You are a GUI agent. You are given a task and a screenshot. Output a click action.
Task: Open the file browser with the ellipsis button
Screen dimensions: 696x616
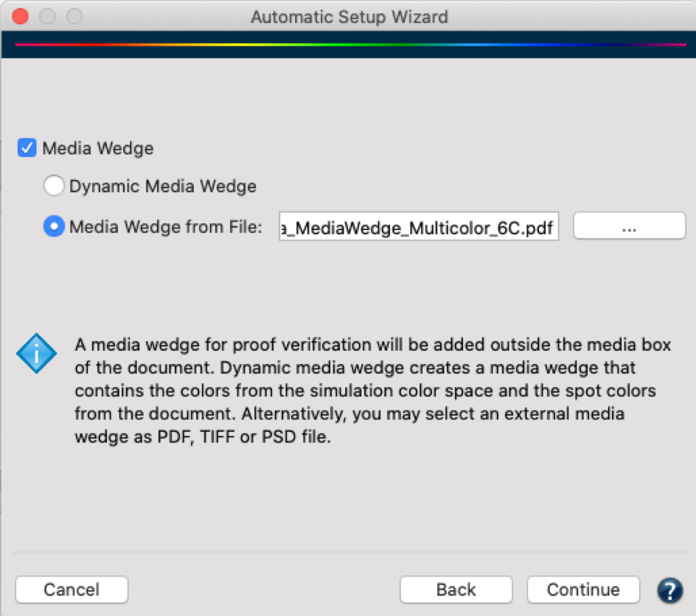(x=629, y=226)
